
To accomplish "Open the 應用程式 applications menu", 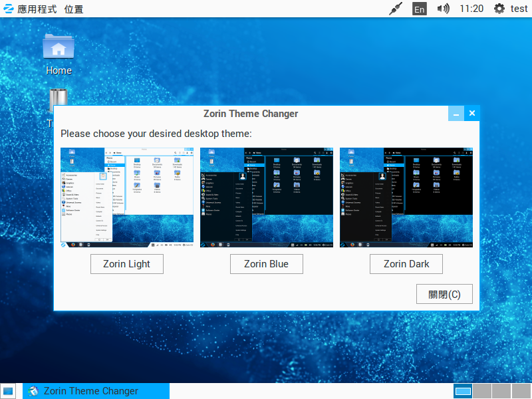I will [x=37, y=9].
